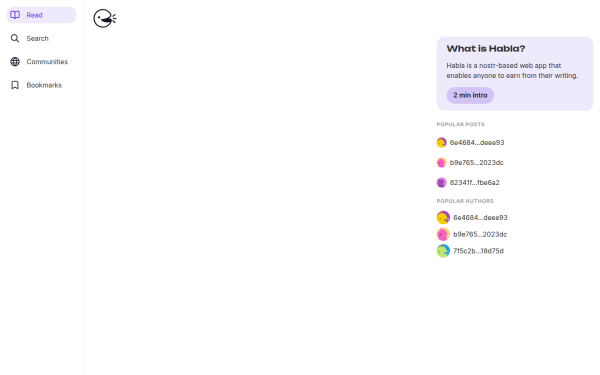Click the What is Habla? heading

click(486, 49)
